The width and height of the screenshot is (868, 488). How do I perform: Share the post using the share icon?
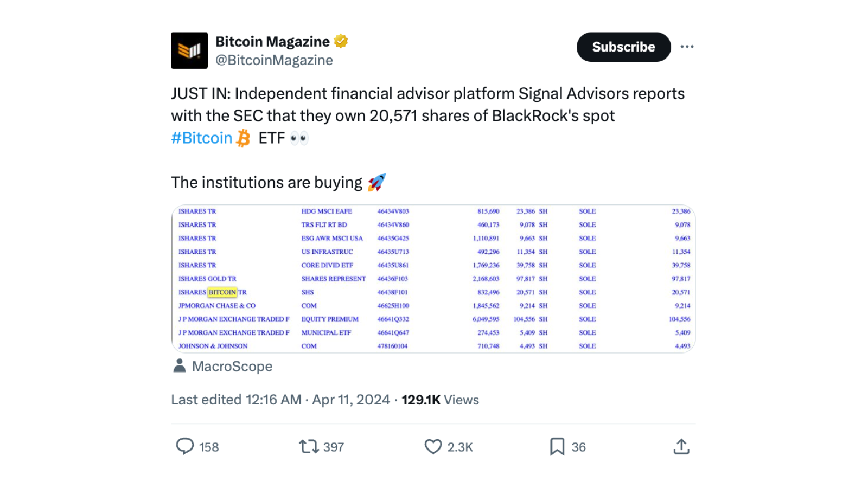tap(681, 446)
